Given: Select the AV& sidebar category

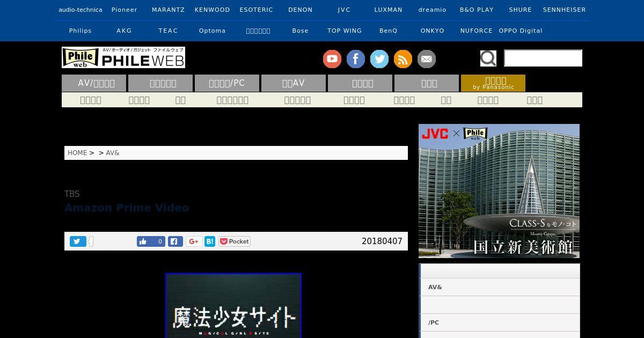Looking at the screenshot, I should pos(499,287).
